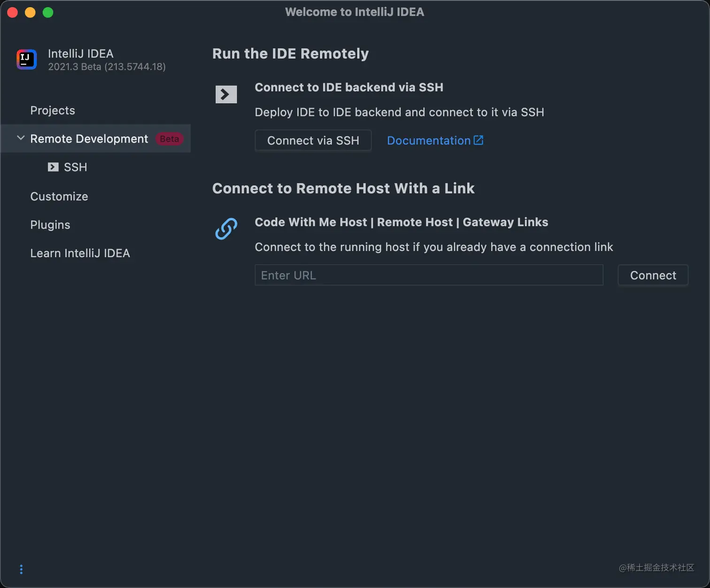Click the yellow minimize window button

coord(30,12)
